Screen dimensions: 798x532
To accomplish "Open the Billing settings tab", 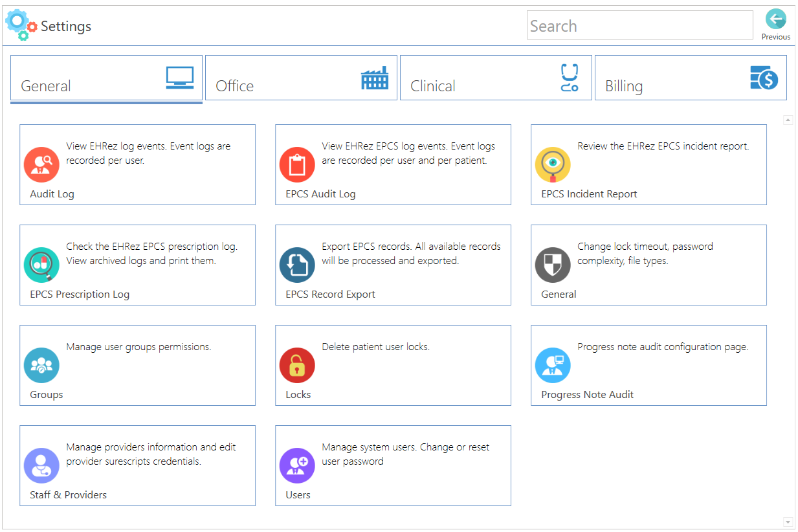I will click(x=691, y=78).
